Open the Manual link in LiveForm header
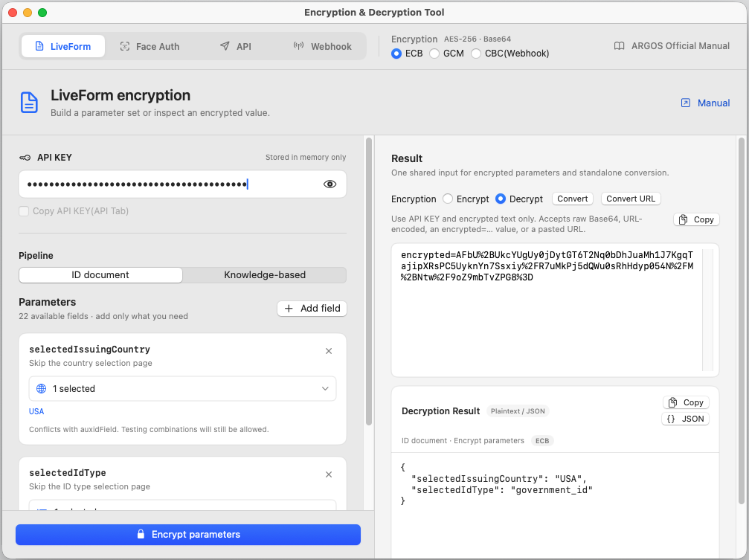Screen dimensions: 749x560 tap(706, 103)
